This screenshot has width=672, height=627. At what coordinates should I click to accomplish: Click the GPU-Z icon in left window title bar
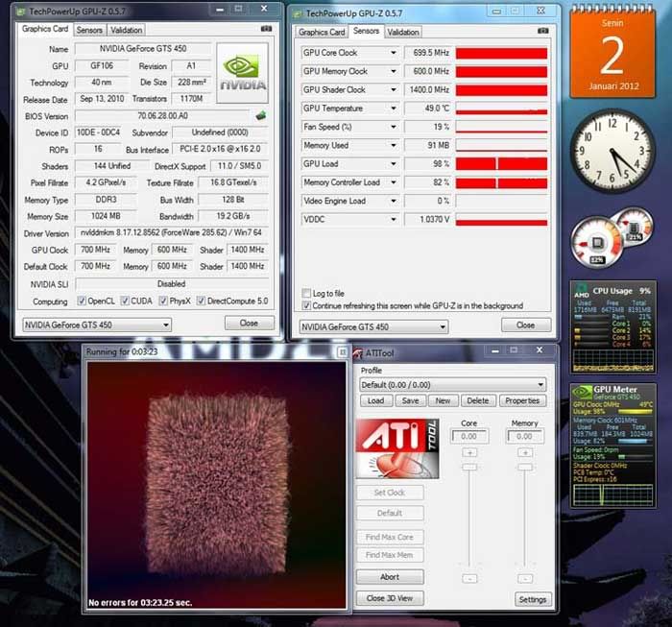20,12
